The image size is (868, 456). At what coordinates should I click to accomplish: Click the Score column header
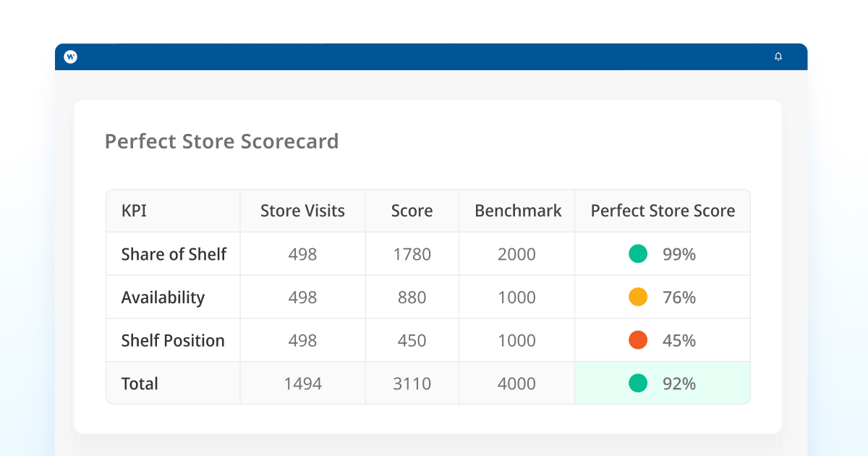pyautogui.click(x=412, y=211)
